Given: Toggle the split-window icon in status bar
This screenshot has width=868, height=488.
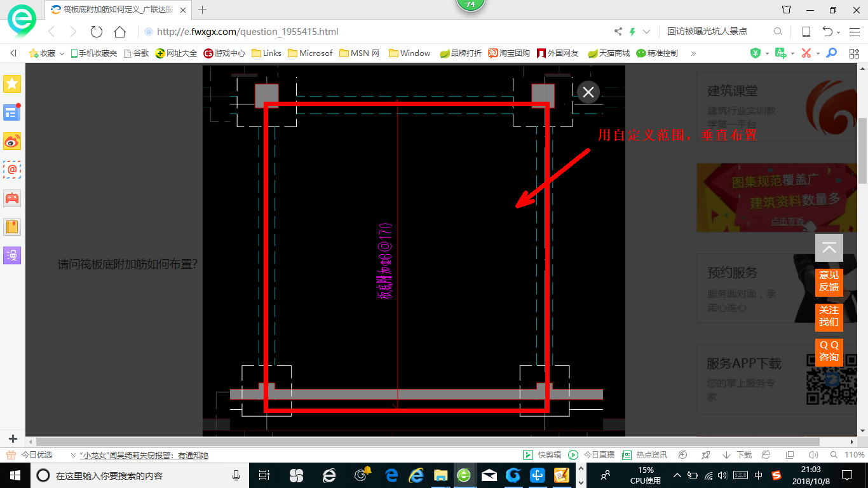Looking at the screenshot, I should click(x=790, y=455).
